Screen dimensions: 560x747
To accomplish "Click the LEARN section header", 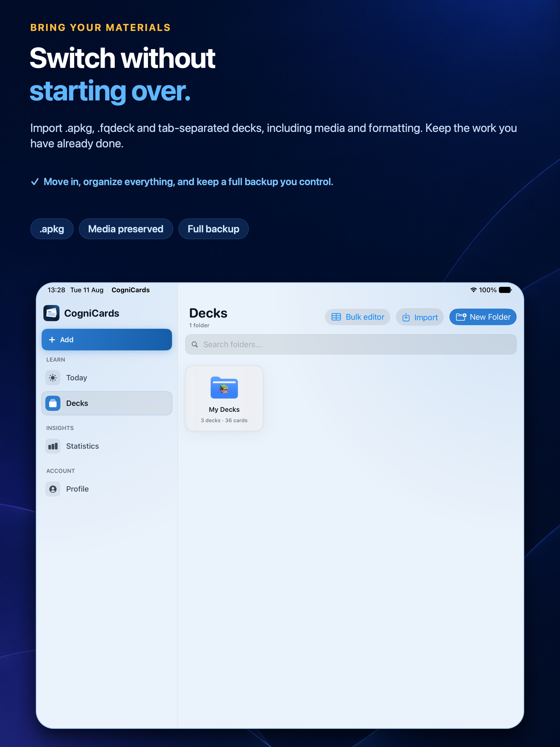I will click(x=56, y=360).
